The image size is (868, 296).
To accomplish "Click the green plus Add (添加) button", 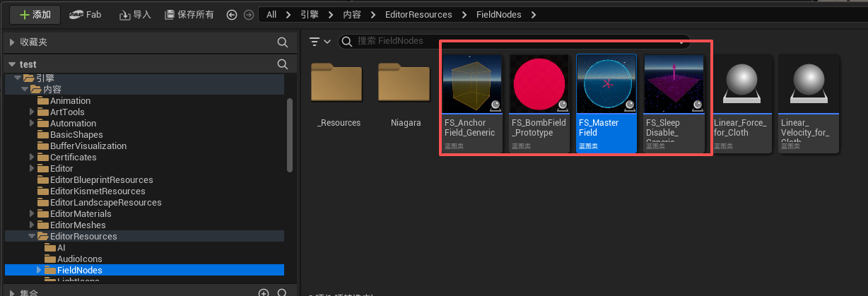I will (35, 14).
